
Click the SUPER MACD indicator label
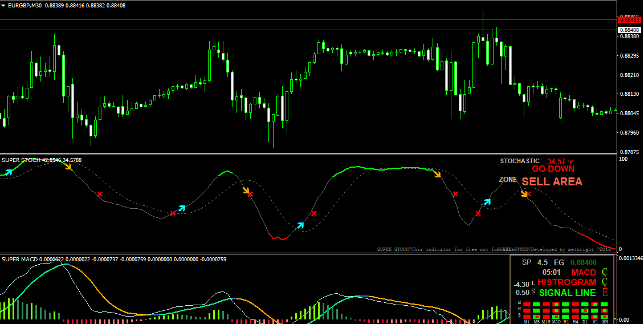[20, 260]
